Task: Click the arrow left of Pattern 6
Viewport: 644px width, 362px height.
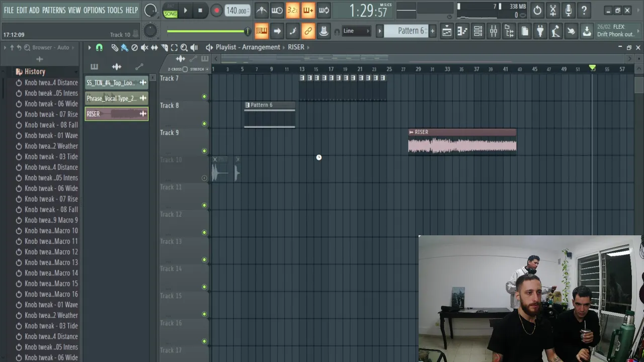Action: click(380, 31)
